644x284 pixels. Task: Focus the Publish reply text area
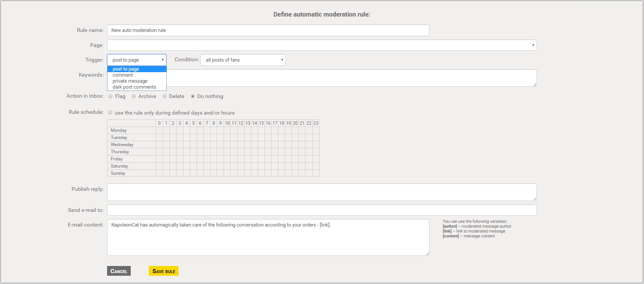coord(322,192)
